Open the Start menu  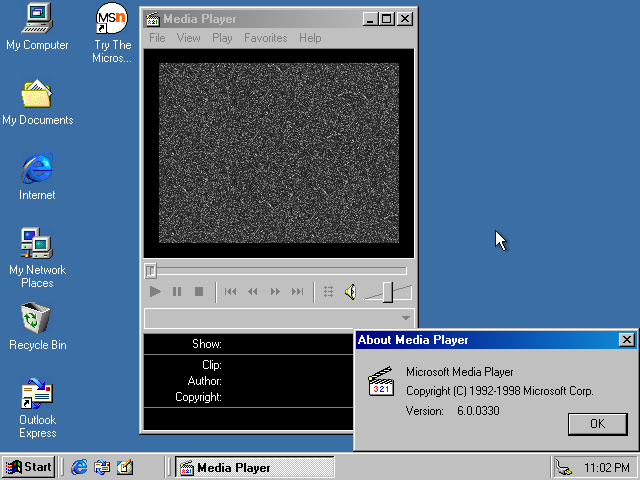click(x=29, y=467)
